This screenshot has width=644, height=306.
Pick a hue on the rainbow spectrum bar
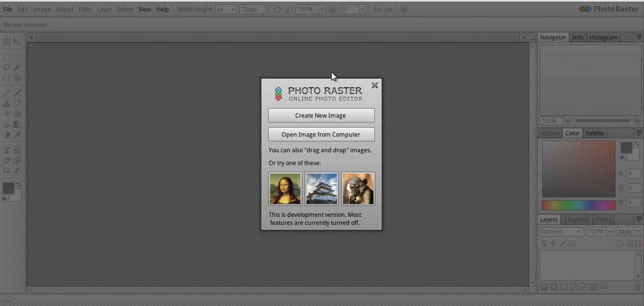(x=579, y=205)
